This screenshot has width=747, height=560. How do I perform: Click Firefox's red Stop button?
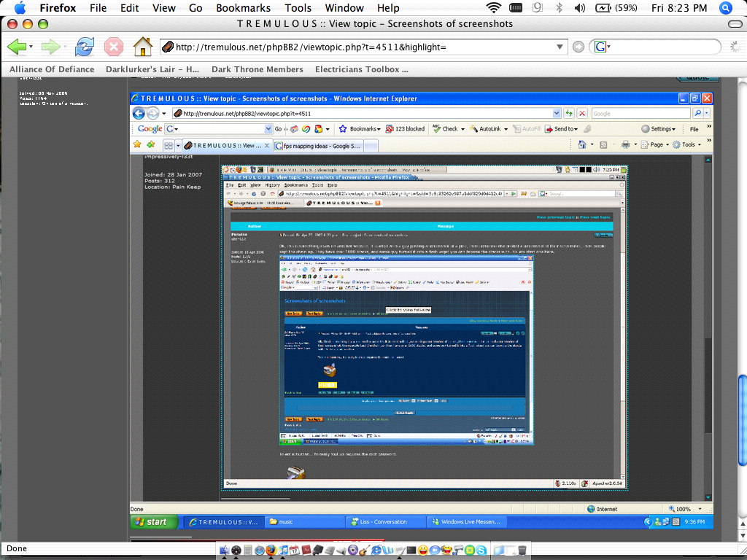tap(113, 47)
